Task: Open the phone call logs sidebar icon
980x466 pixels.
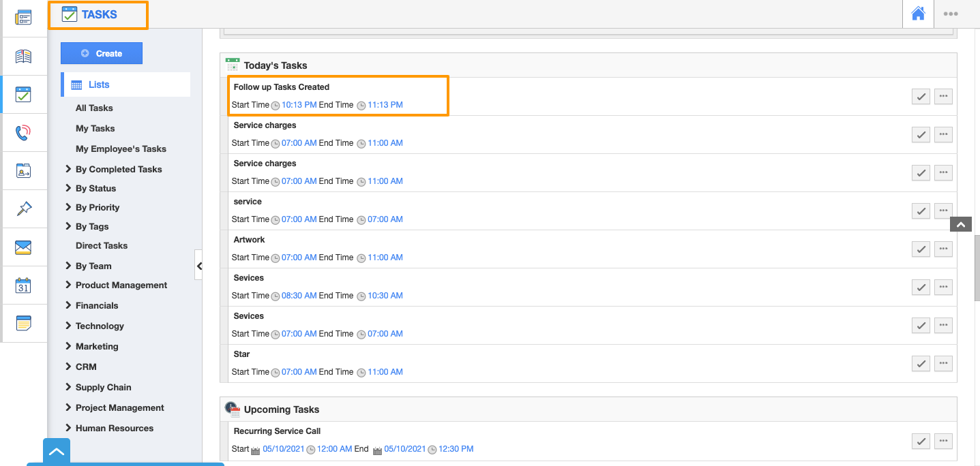Action: click(x=23, y=133)
